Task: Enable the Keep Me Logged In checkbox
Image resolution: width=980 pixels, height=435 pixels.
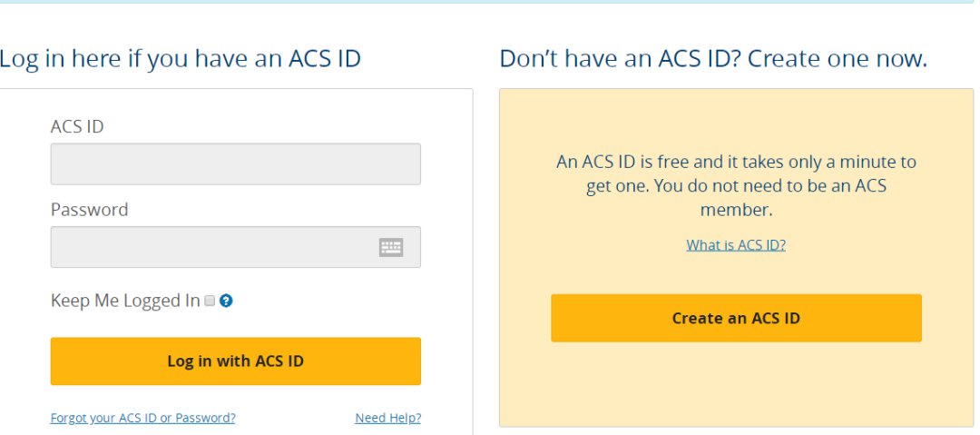Action: [x=210, y=301]
